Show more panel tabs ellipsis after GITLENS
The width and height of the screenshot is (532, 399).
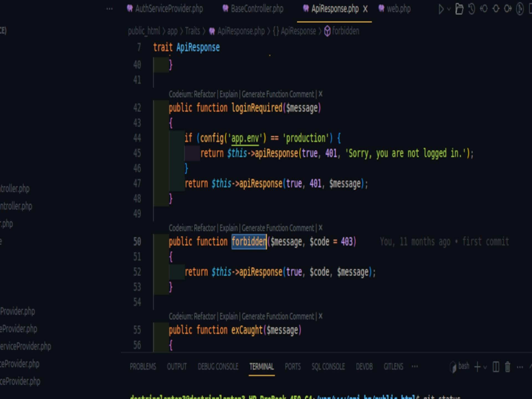415,367
